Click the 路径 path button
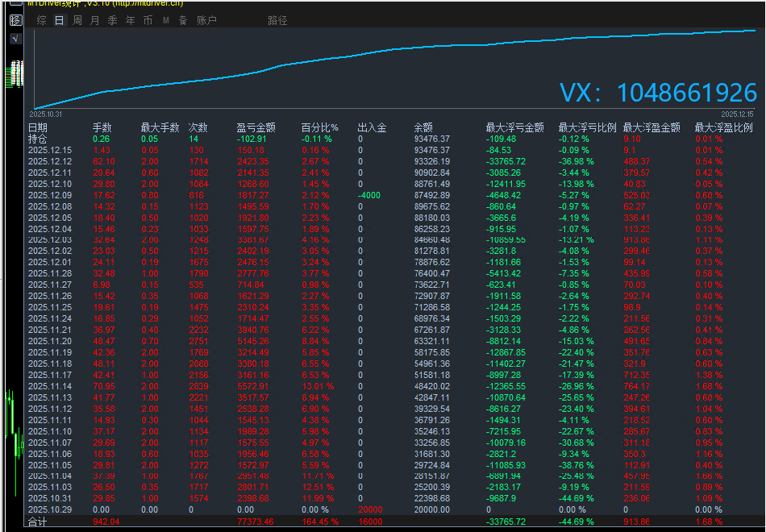This screenshot has width=766, height=532. point(277,20)
